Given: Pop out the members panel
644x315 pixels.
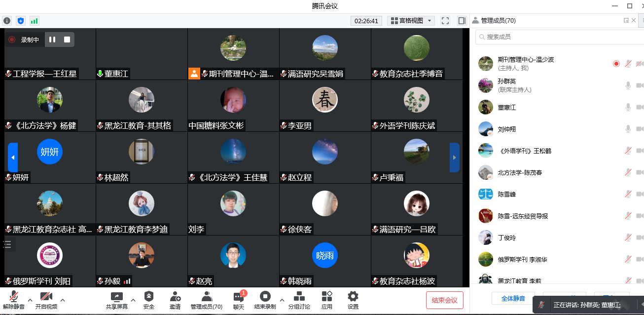Looking at the screenshot, I should click(x=626, y=20).
